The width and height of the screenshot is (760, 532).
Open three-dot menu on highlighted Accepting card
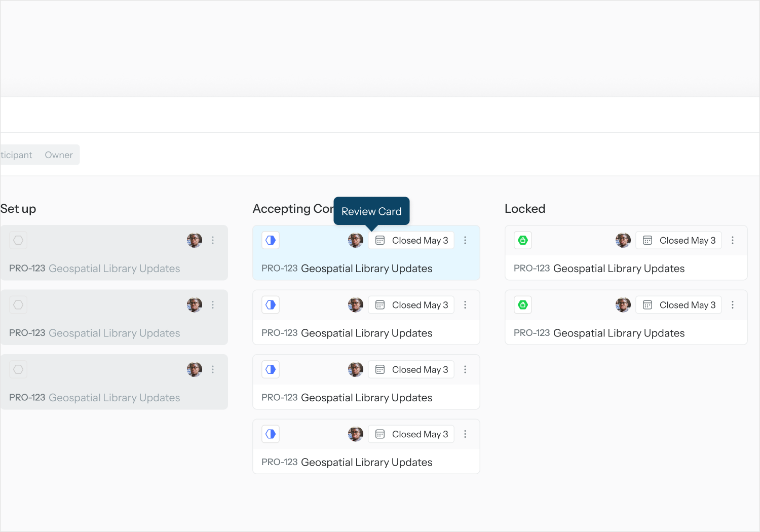[x=465, y=240]
